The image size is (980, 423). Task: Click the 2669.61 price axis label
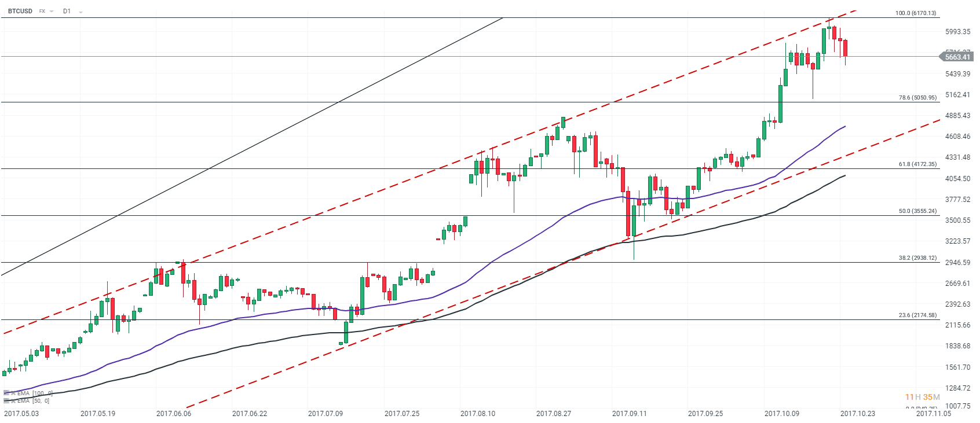pyautogui.click(x=958, y=284)
